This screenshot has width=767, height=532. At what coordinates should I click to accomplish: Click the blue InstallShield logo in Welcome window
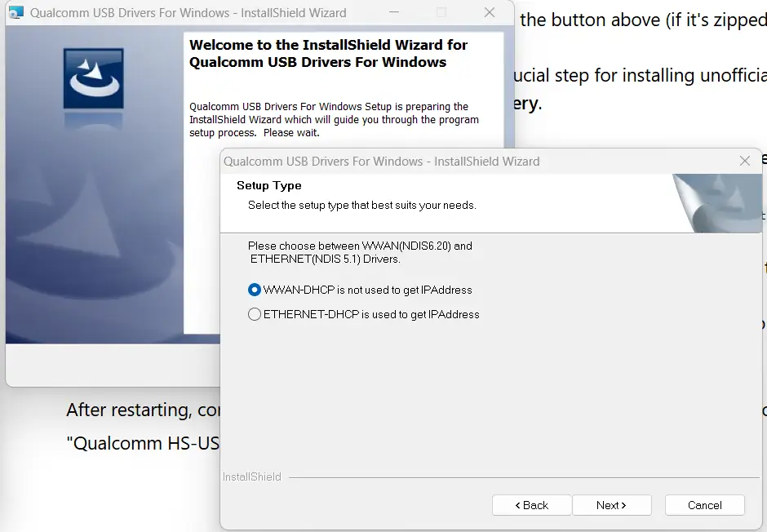(x=94, y=78)
